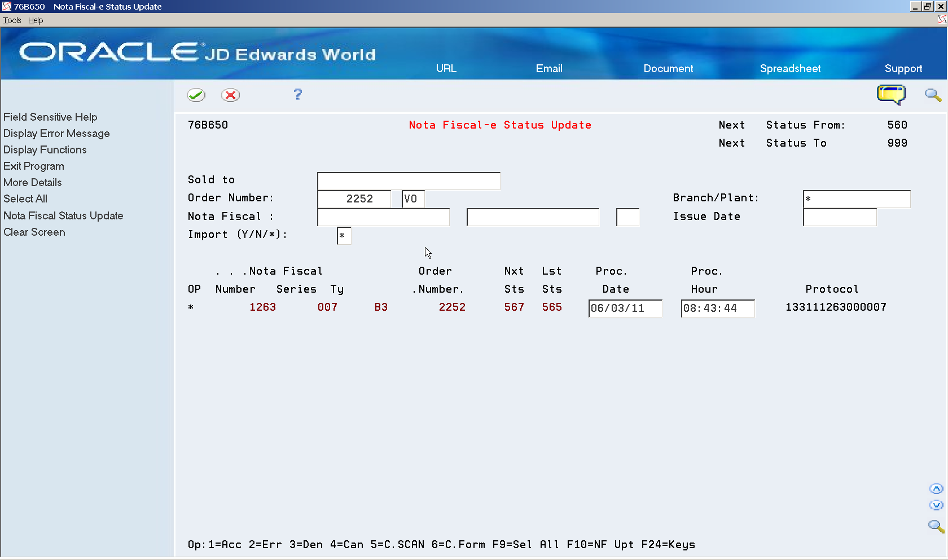This screenshot has width=948, height=560.
Task: Open the Tools menu
Action: click(x=12, y=20)
